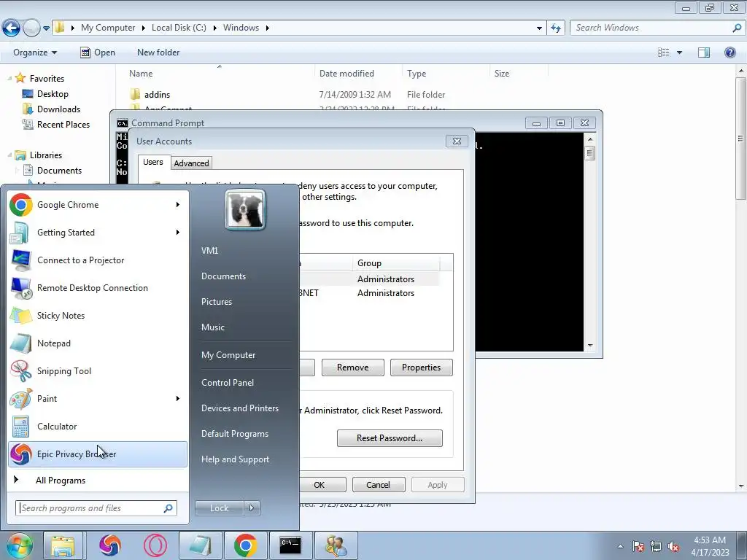747x560 pixels.
Task: Click Search programs and files field
Action: pyautogui.click(x=96, y=508)
